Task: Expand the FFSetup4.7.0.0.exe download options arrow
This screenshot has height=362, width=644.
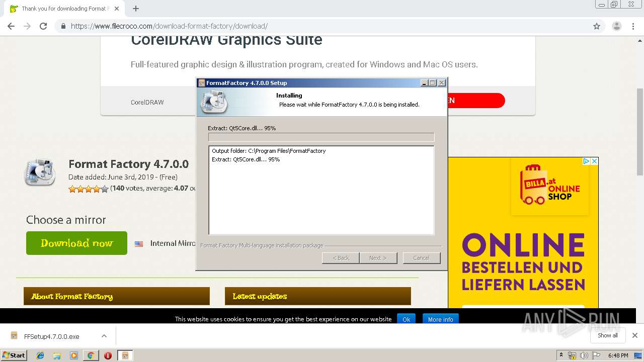Action: point(104,336)
